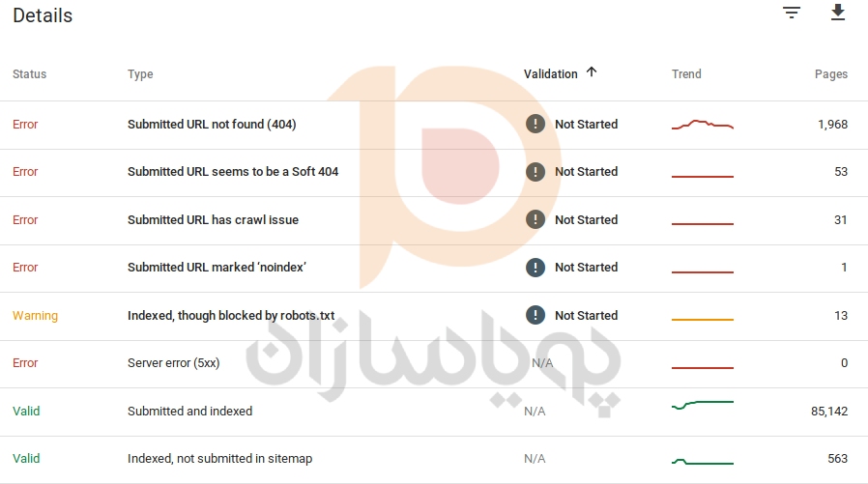Click the Validation sort arrow
Screen dimensions: 868x484
click(x=592, y=72)
